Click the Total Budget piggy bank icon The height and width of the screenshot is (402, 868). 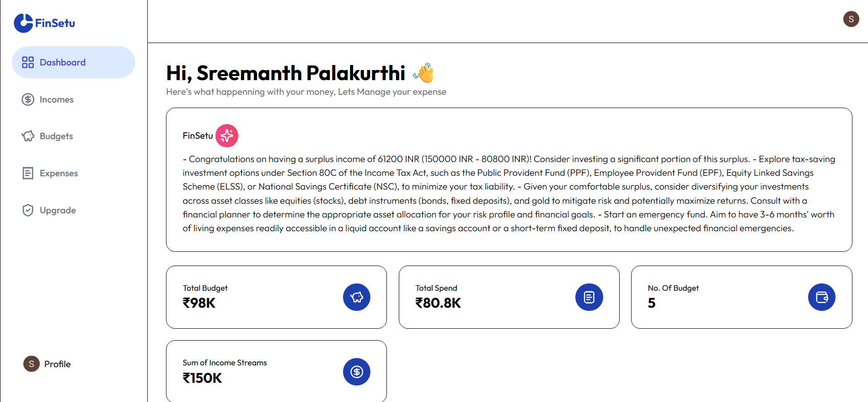point(357,297)
